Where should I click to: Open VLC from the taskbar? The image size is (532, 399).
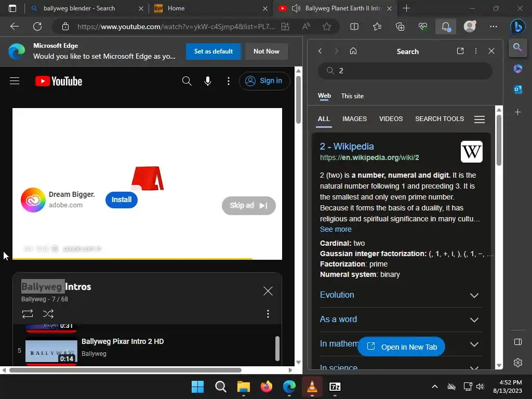(312, 387)
